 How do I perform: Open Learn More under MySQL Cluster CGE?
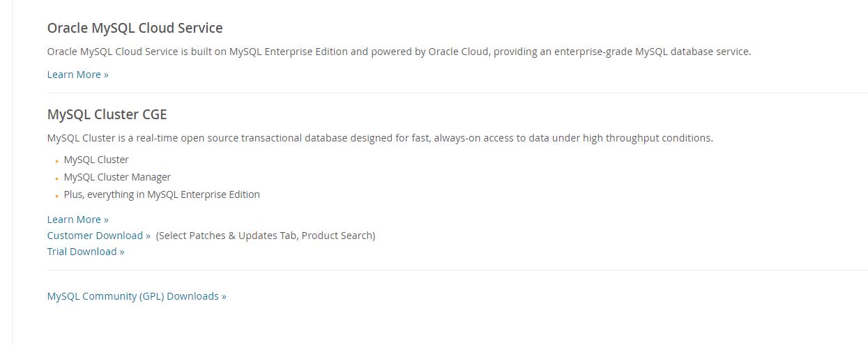pyautogui.click(x=77, y=220)
